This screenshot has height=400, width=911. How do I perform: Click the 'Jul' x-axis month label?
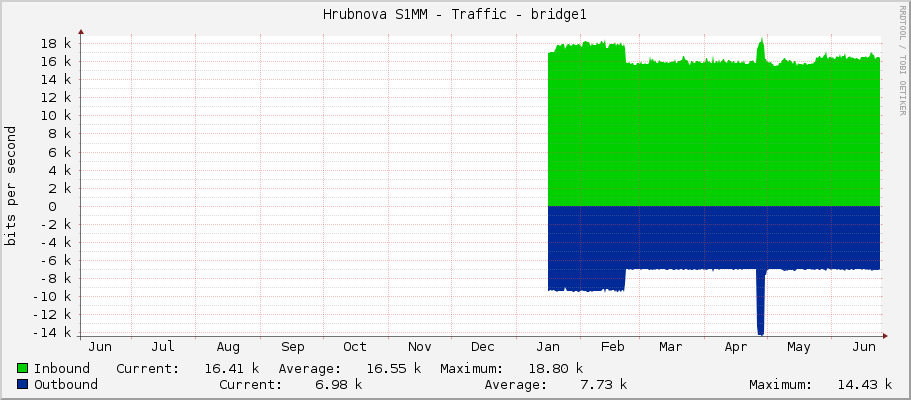point(163,347)
